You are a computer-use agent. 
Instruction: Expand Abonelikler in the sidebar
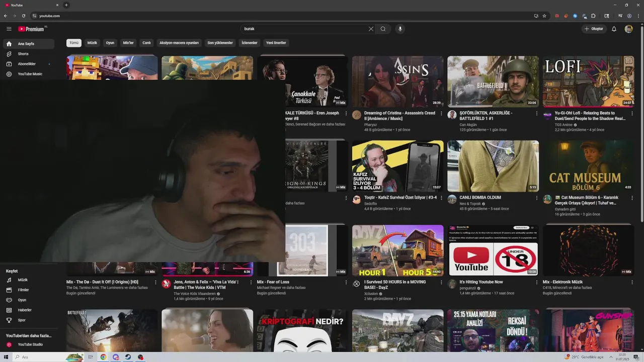point(28,64)
